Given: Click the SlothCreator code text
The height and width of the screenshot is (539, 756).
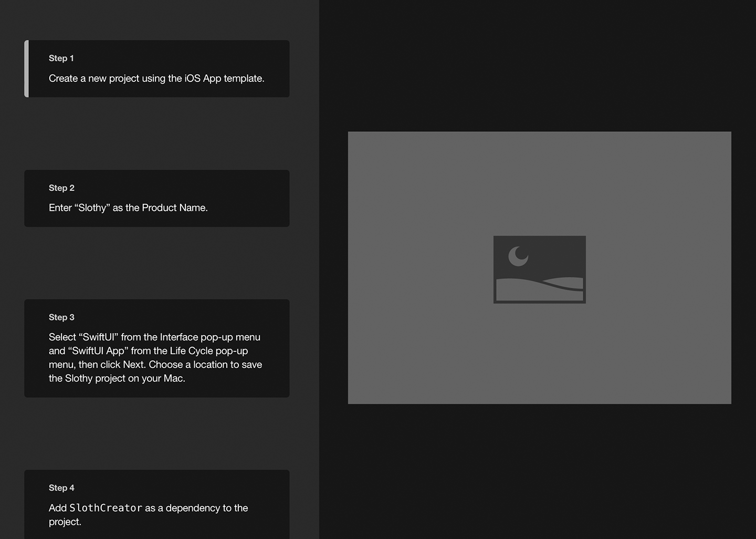Looking at the screenshot, I should (106, 508).
